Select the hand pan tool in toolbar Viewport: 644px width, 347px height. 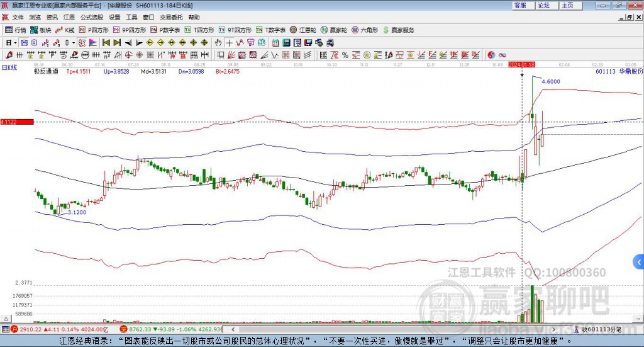[218, 43]
